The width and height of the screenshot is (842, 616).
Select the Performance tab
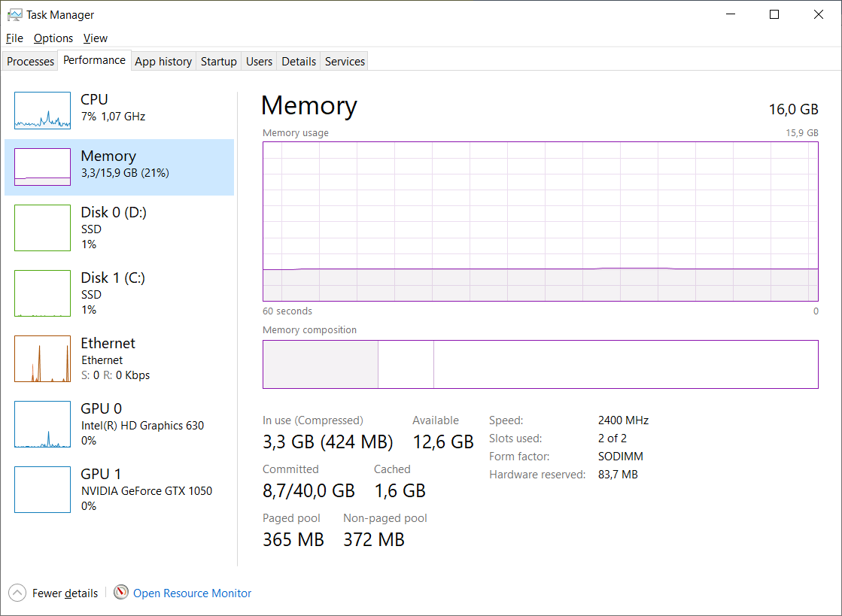click(95, 60)
